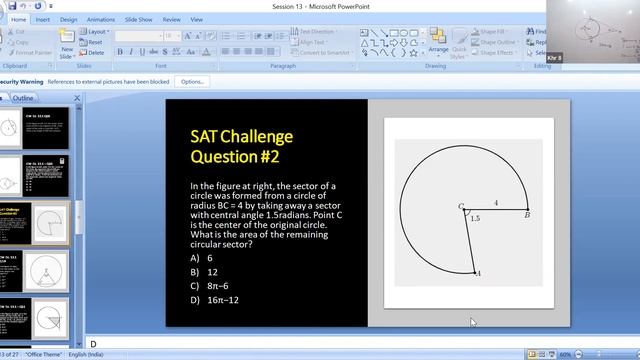This screenshot has height=360, width=640.
Task: Toggle underline formatting
Action: click(x=142, y=52)
